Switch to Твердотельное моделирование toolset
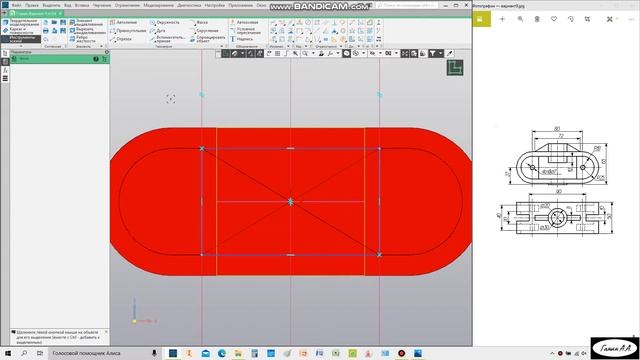640x360 pixels. coord(21,22)
